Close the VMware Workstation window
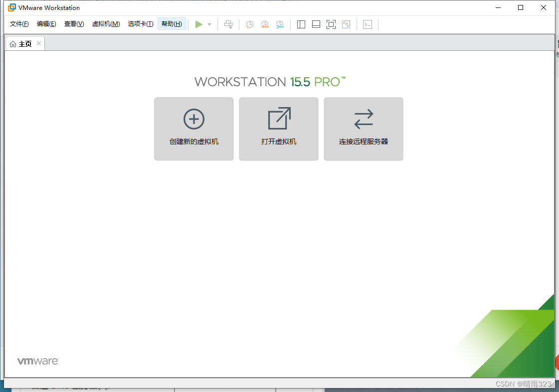Image resolution: width=559 pixels, height=392 pixels. pyautogui.click(x=544, y=7)
